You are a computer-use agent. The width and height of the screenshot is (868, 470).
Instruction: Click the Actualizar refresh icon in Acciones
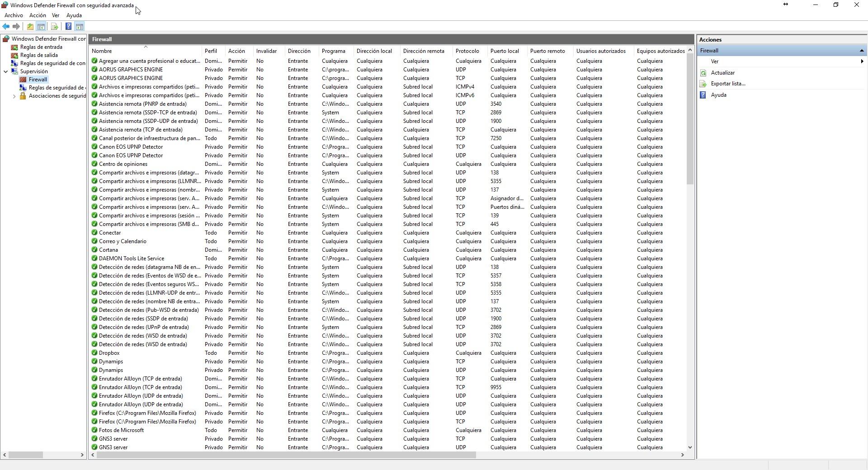[x=703, y=73]
